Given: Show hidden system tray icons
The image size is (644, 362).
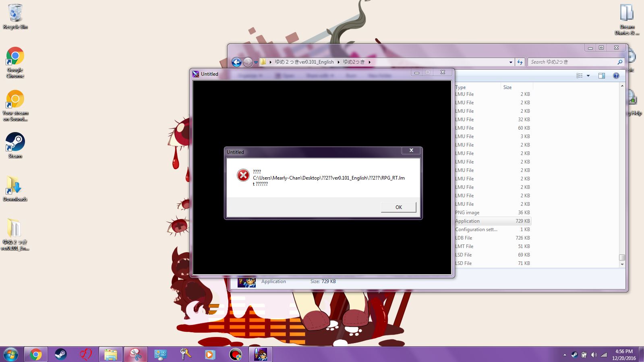Looking at the screenshot, I should tap(565, 355).
